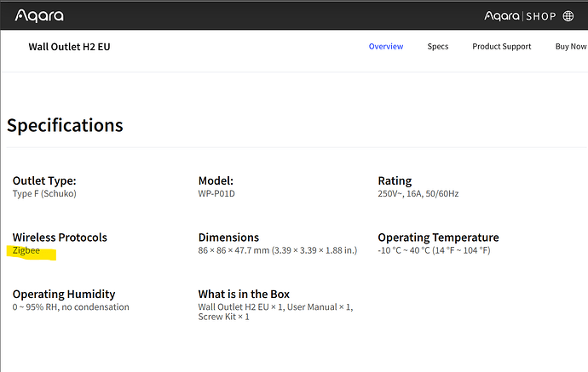Select the 250V~, 16A, 50/60Hz value
This screenshot has width=588, height=372.
pos(418,194)
